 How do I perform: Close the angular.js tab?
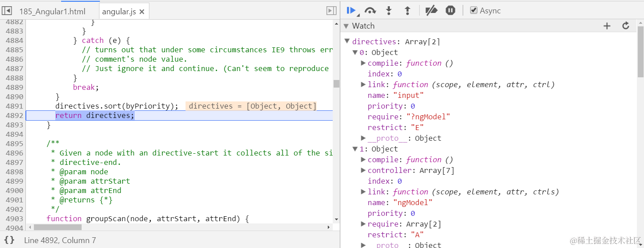142,12
